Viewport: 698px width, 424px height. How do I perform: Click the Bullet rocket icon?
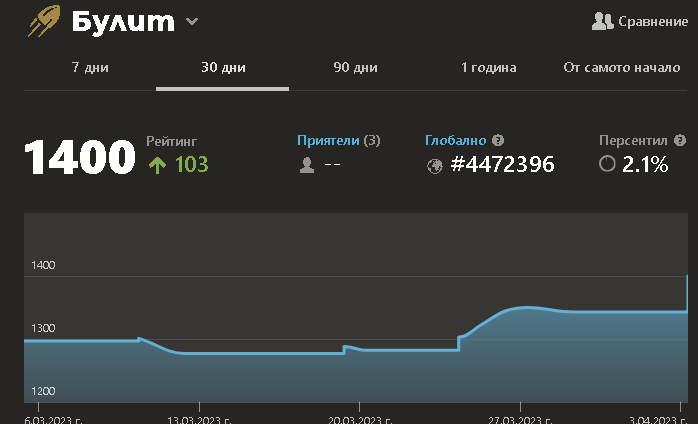44,21
